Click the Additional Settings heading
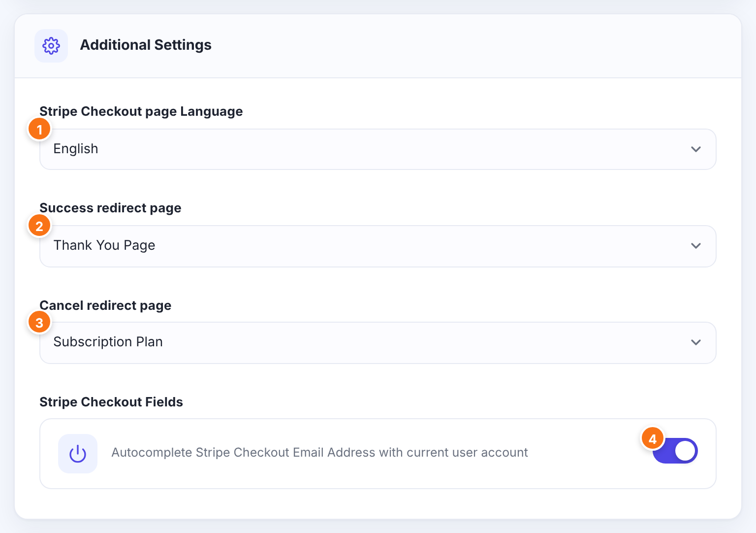 [146, 45]
